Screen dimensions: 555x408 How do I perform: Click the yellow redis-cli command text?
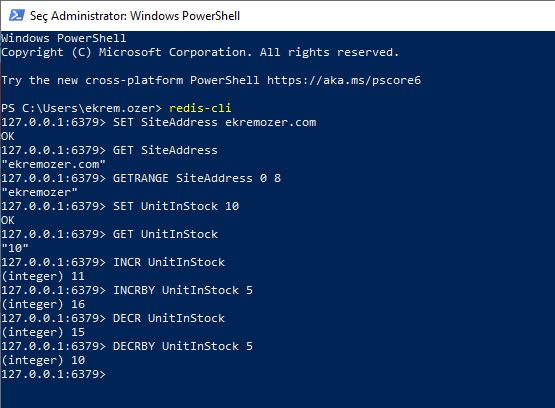[x=200, y=108]
